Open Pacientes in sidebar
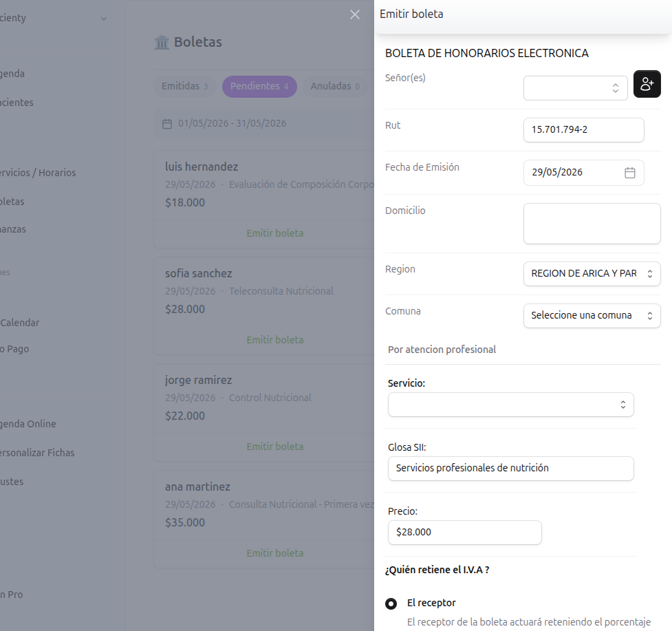This screenshot has height=631, width=672. 17,103
